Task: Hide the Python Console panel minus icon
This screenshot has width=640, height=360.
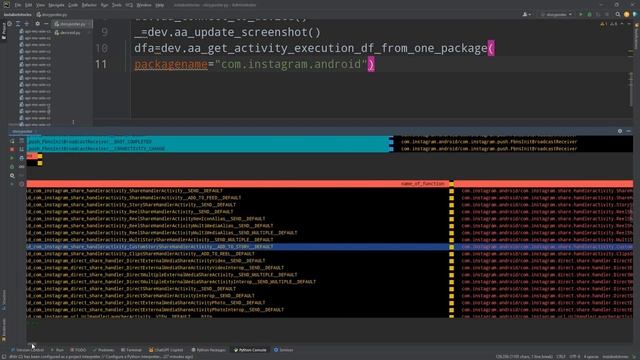Action: (x=629, y=131)
